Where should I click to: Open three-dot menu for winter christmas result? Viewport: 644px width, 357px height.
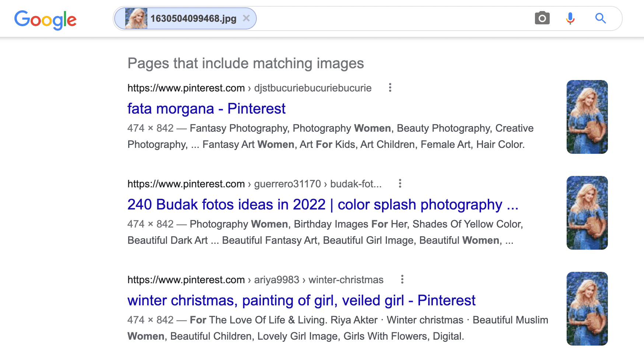[x=402, y=280]
